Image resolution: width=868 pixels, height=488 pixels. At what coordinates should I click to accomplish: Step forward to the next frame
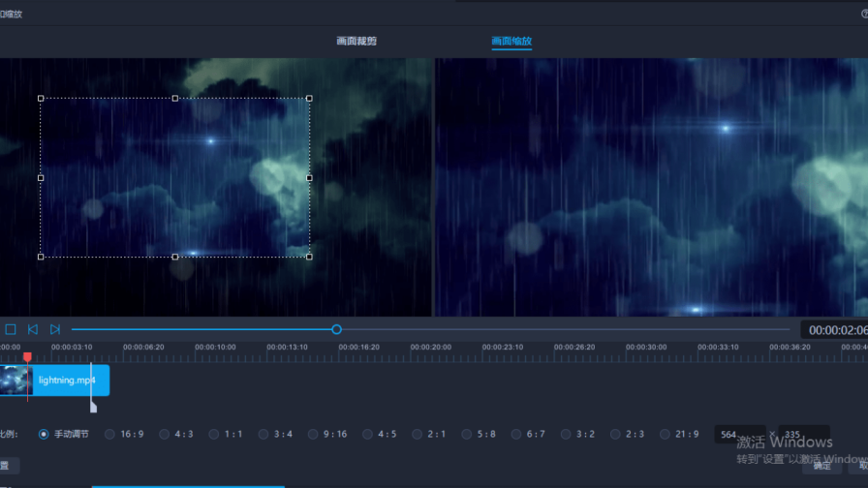pos(55,330)
